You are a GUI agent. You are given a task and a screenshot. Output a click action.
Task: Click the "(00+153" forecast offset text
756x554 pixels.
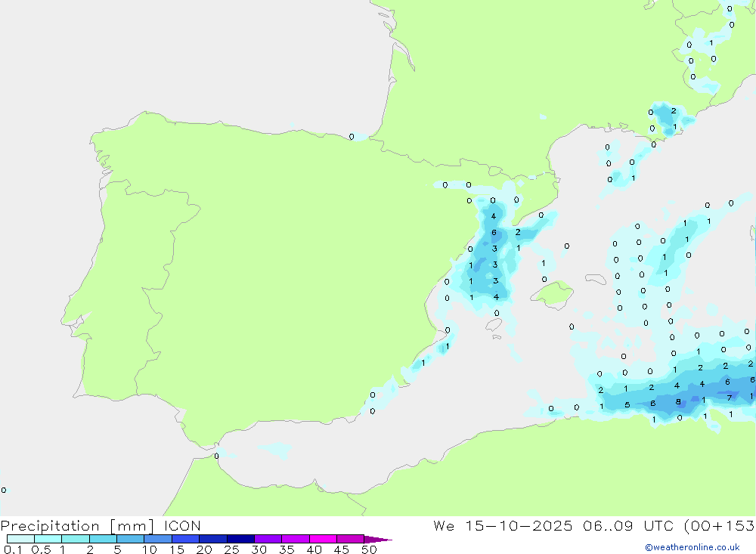(x=719, y=526)
